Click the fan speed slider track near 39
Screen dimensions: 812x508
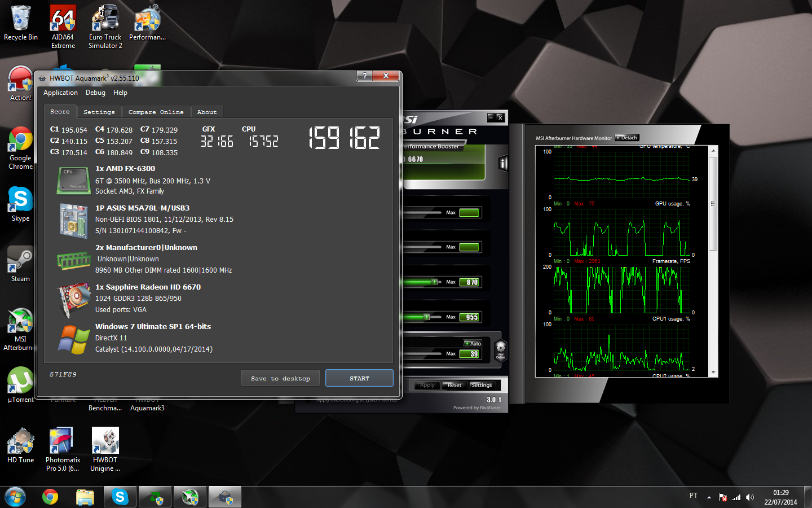422,354
